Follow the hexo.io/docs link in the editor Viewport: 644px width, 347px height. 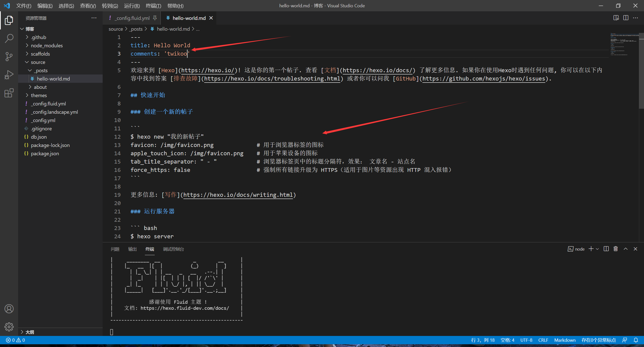(378, 70)
